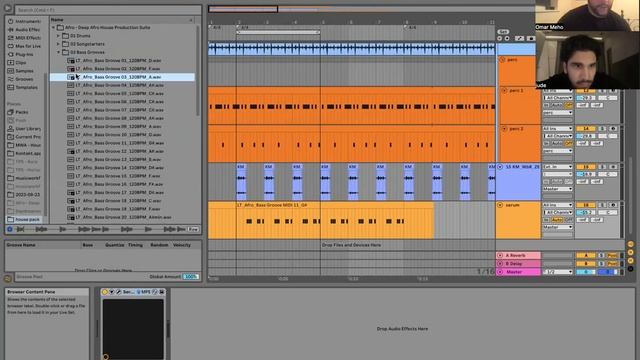Screen dimensions: 640x360
Task: Select Current Project under Places
Action: point(24,137)
